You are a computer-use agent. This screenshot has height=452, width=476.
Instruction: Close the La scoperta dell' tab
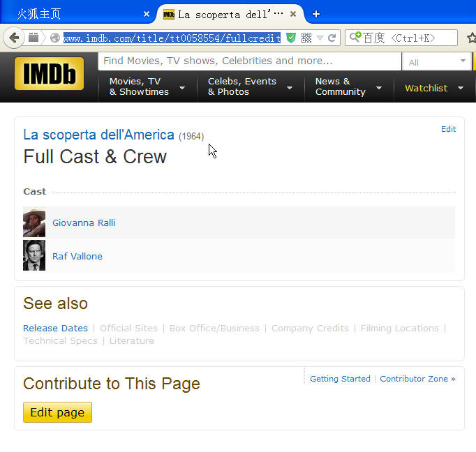(x=293, y=14)
